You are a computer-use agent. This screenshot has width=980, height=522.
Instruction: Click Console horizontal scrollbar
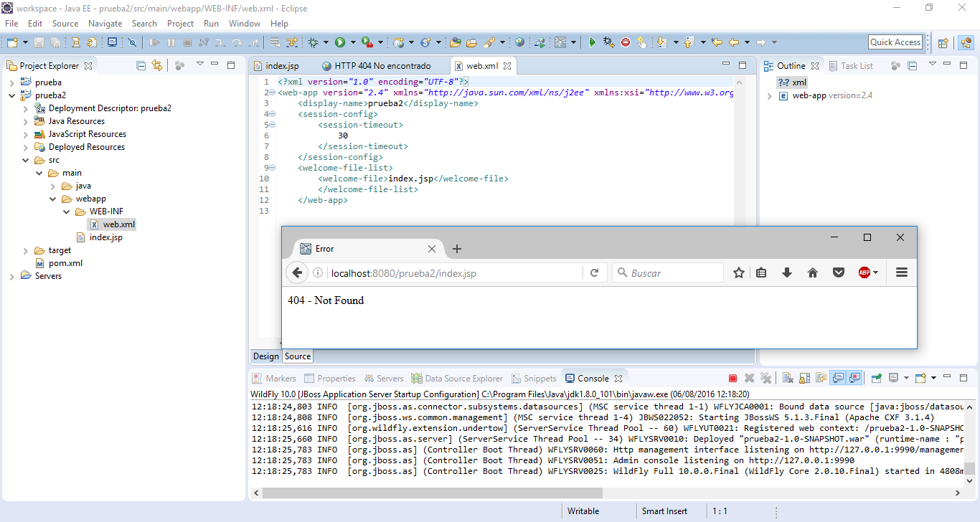tap(432, 493)
